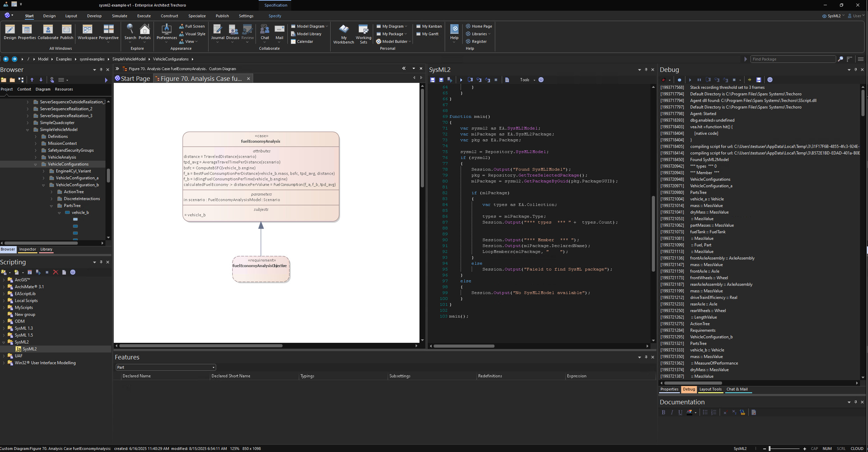Screen dimensions: 868x452
Task: Open the Journal tool
Action: click(218, 31)
